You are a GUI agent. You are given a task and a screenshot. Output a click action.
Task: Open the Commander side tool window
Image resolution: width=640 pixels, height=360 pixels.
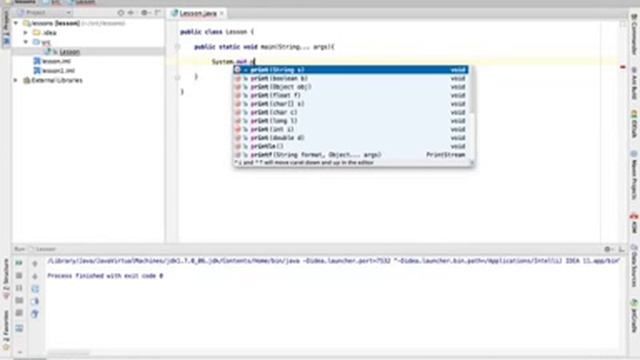pos(634,34)
